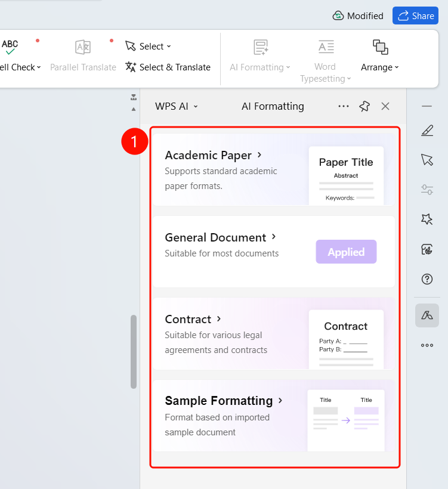
Task: Click the chevron beside Sample Formatting
Action: pos(280,400)
